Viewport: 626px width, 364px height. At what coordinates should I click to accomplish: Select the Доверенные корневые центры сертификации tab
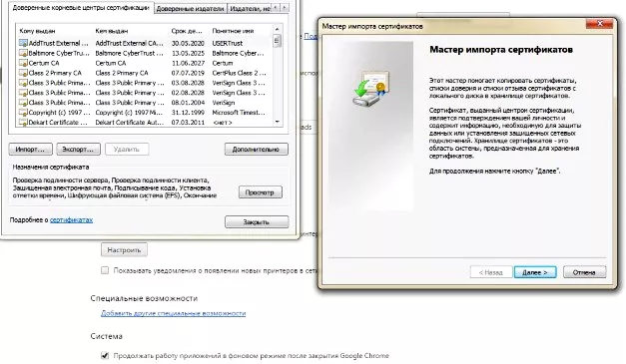(81, 8)
